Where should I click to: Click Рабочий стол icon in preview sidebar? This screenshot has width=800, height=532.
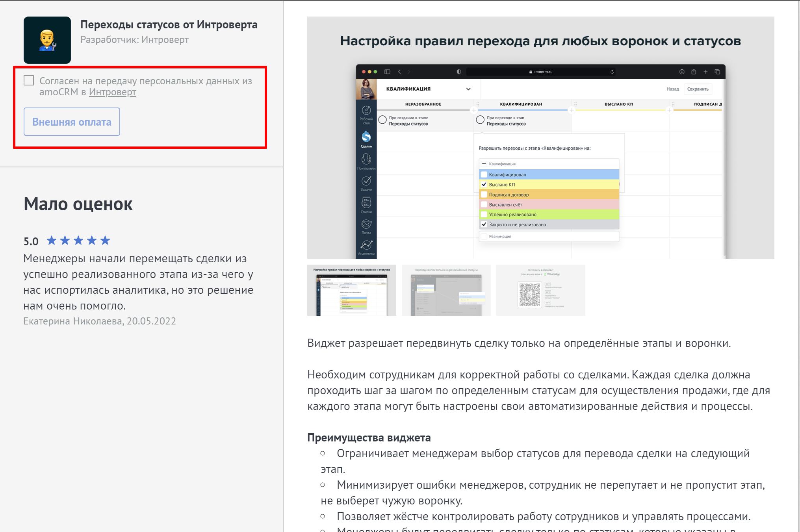pyautogui.click(x=366, y=115)
